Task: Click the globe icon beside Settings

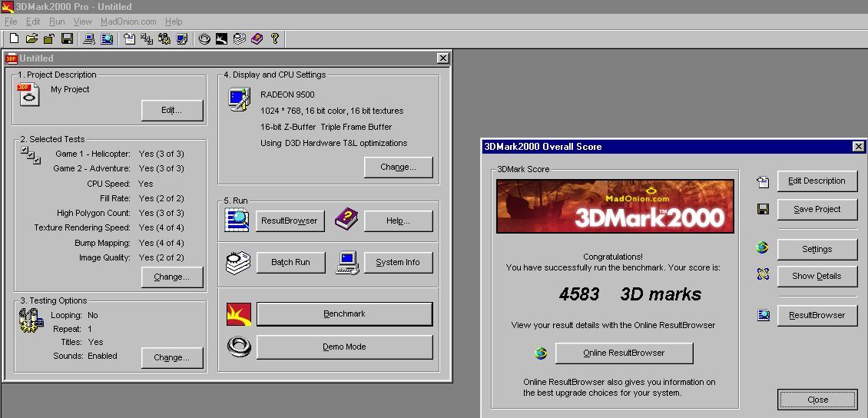Action: point(762,247)
